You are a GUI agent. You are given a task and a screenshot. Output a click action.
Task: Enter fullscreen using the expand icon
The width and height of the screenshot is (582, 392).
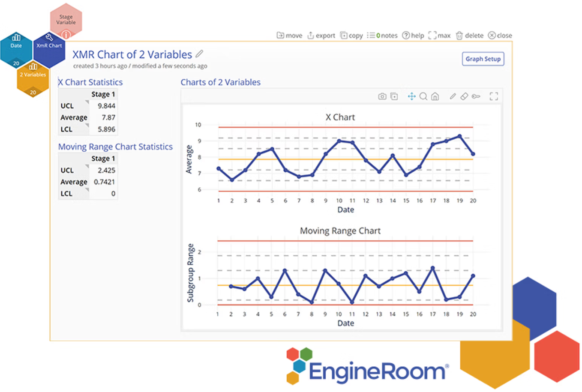click(x=494, y=96)
